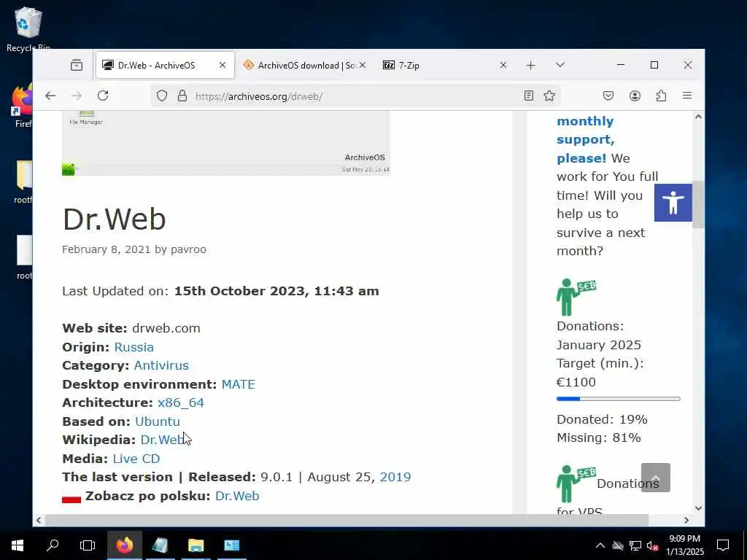Open the extensions puzzle icon
The width and height of the screenshot is (747, 560).
pos(661,96)
